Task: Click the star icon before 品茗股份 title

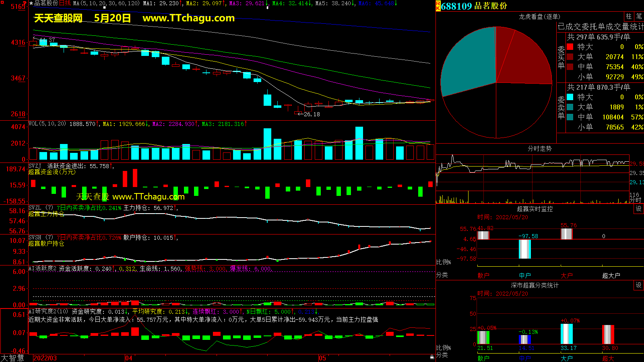Action: click(x=31, y=3)
